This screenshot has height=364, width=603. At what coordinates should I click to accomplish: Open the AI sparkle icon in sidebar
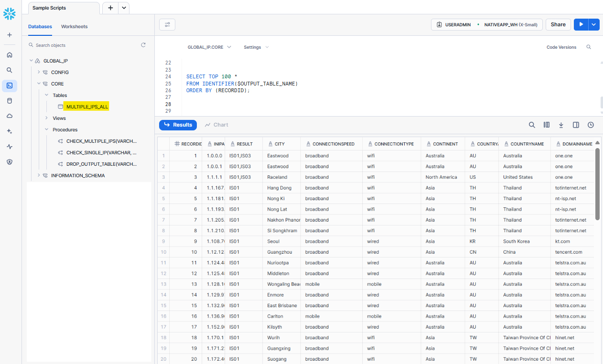10,131
